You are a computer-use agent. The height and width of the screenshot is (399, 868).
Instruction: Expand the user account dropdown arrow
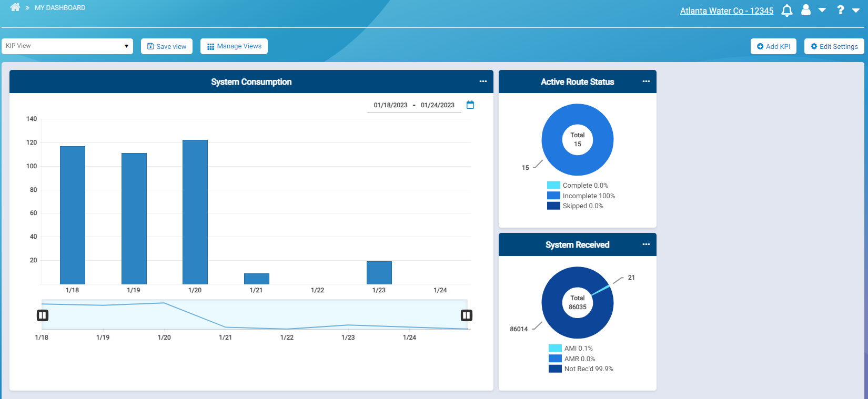pyautogui.click(x=822, y=11)
